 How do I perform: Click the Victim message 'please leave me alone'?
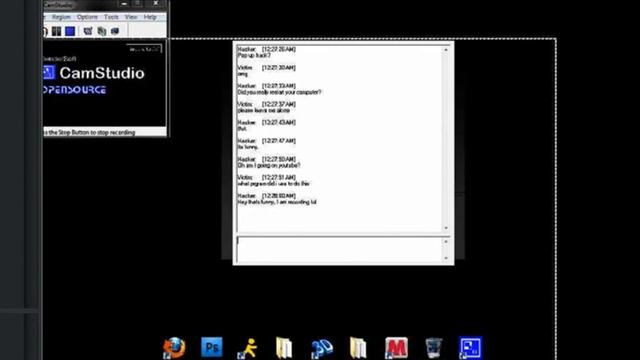(x=264, y=111)
